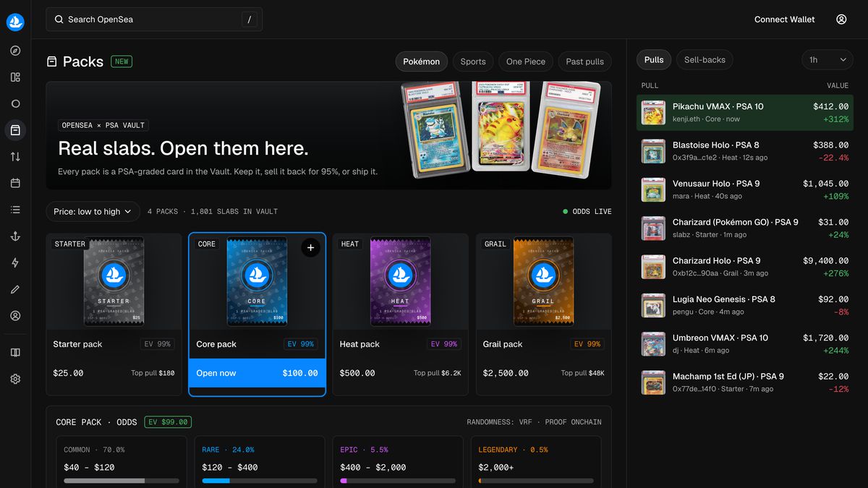Open the compass Discover icon in sidebar

click(15, 51)
